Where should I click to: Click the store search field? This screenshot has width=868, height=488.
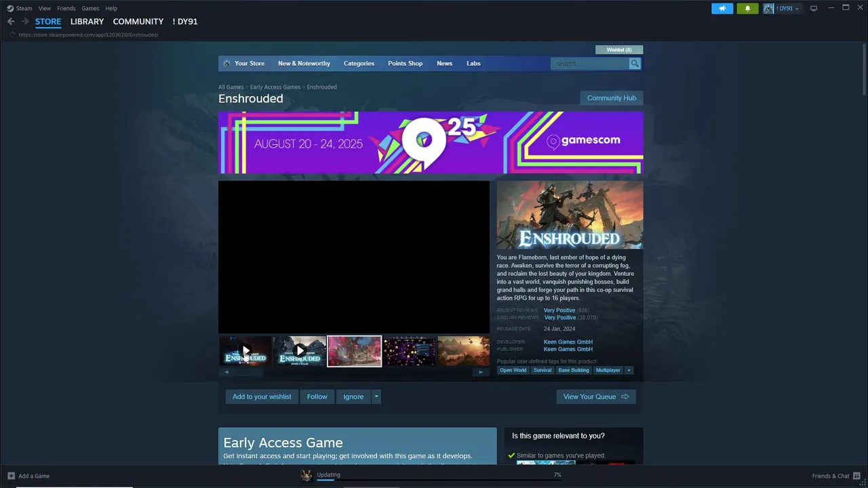[x=590, y=64]
